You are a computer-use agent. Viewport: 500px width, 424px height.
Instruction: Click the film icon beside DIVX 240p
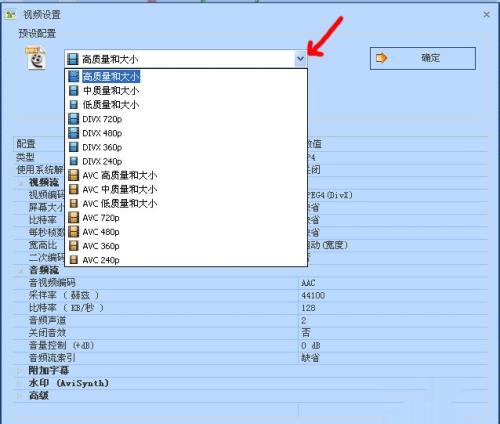point(73,161)
